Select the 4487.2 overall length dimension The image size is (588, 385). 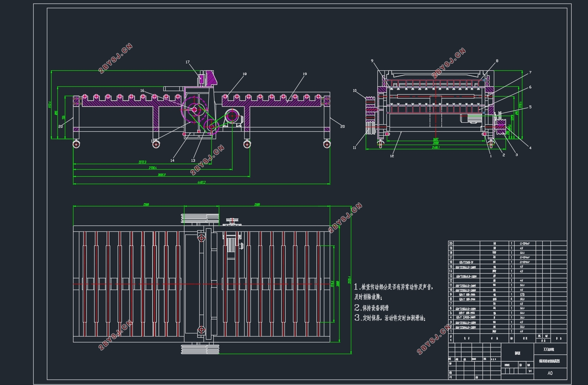(x=201, y=182)
